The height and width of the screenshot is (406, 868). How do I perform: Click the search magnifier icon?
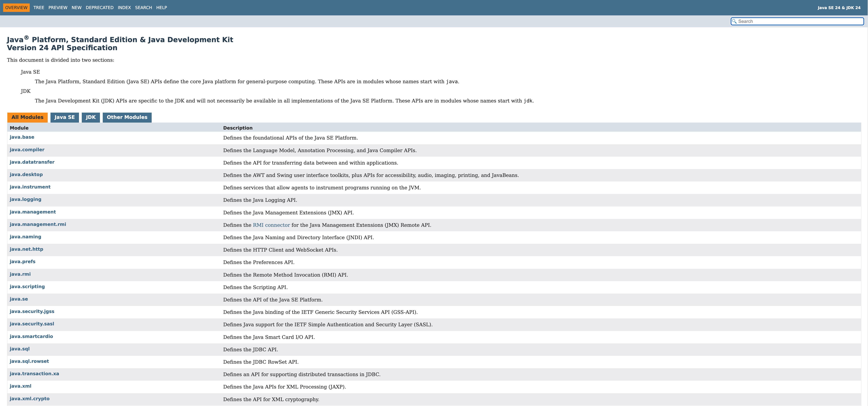pos(734,21)
